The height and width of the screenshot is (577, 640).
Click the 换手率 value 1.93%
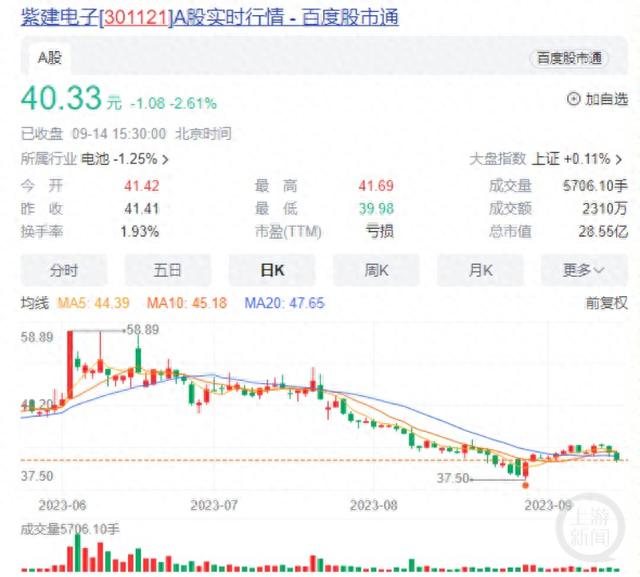140,232
